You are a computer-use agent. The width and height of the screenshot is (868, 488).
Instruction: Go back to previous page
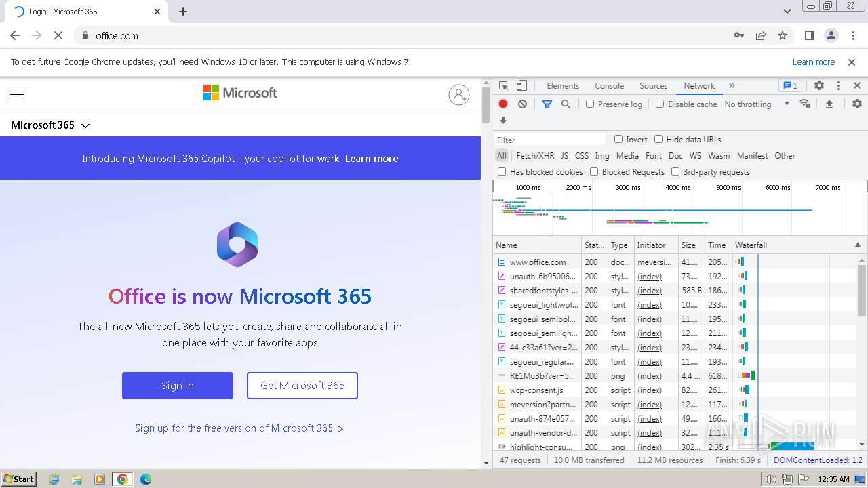tap(15, 35)
